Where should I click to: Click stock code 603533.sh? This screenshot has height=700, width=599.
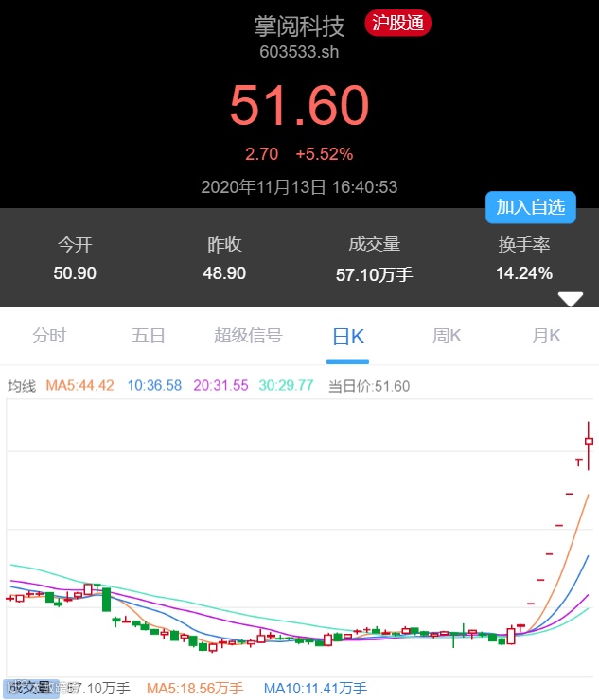tap(299, 52)
